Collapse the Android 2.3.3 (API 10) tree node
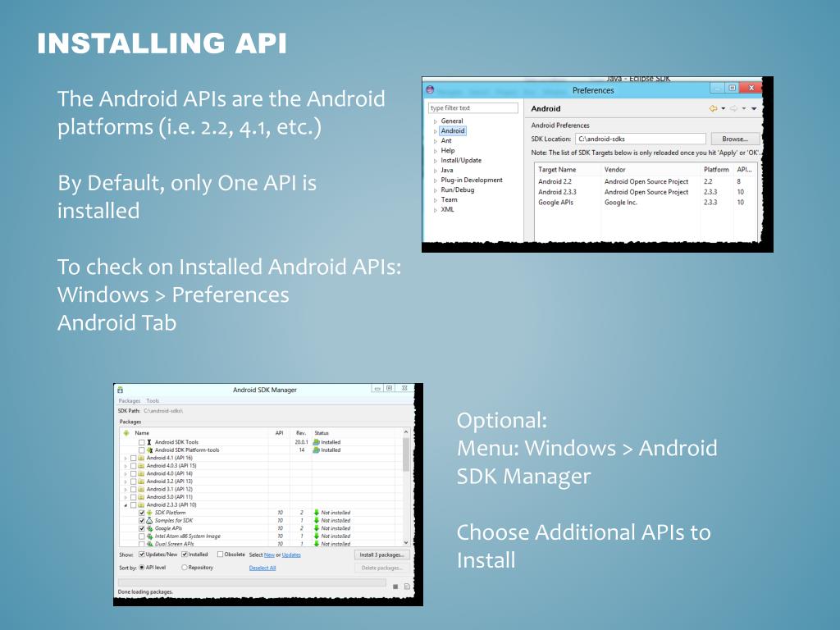Viewport: 840px width, 630px height. point(126,504)
